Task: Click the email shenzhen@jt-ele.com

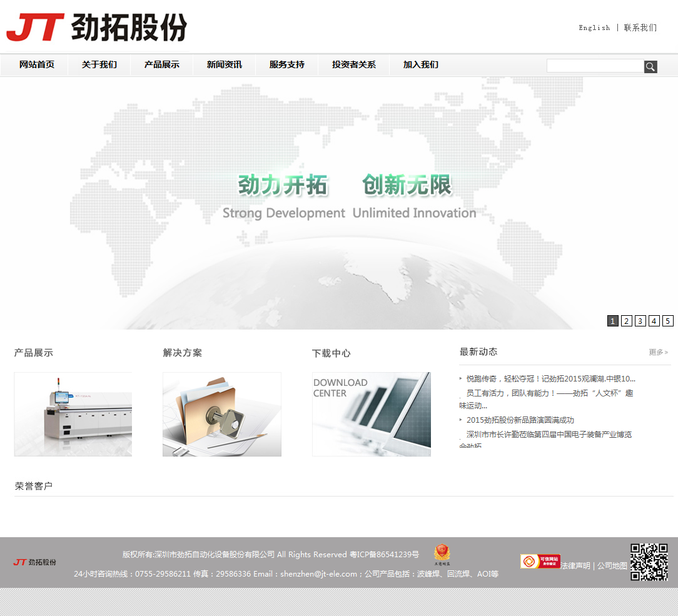Action: (x=319, y=573)
